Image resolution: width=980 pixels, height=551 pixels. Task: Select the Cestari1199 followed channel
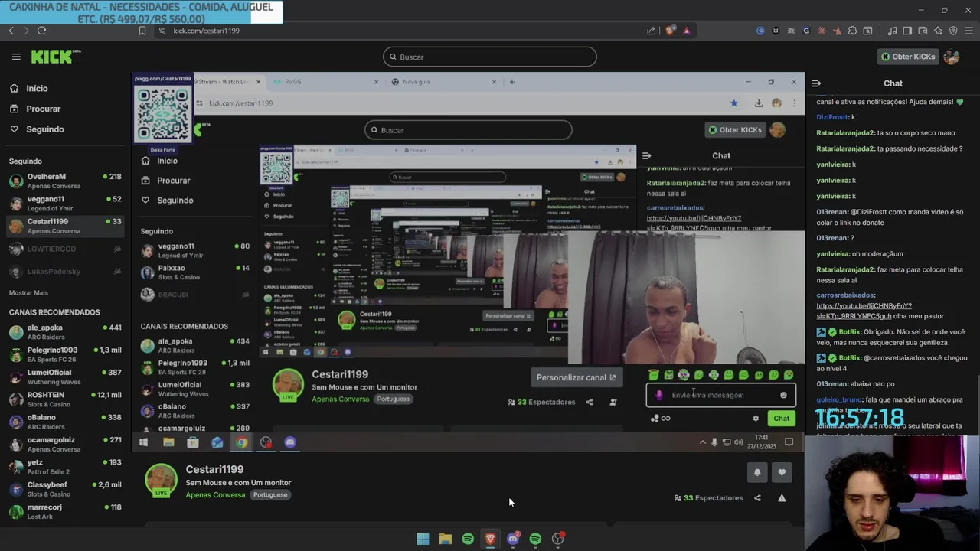coord(65,226)
